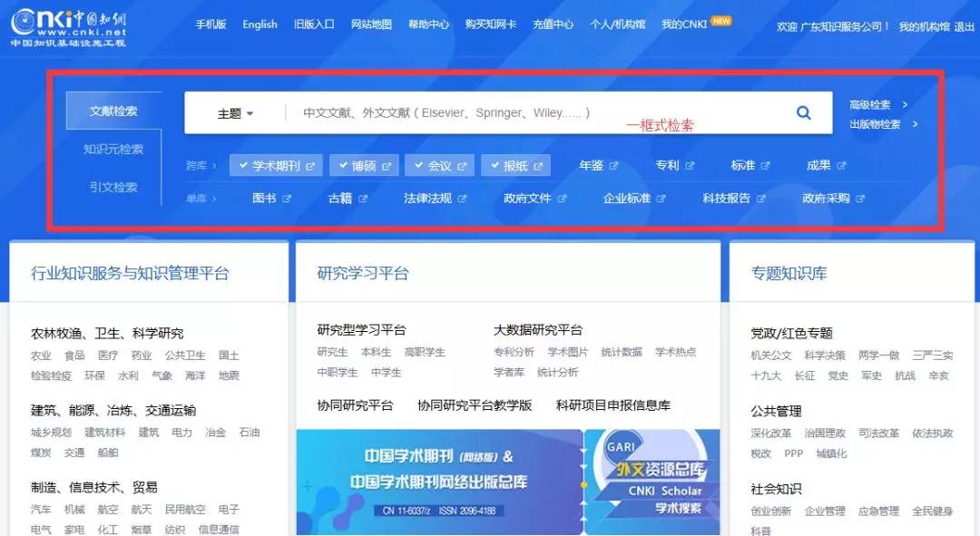Open external link icon beside 年鉴
980x536 pixels.
coord(614,166)
